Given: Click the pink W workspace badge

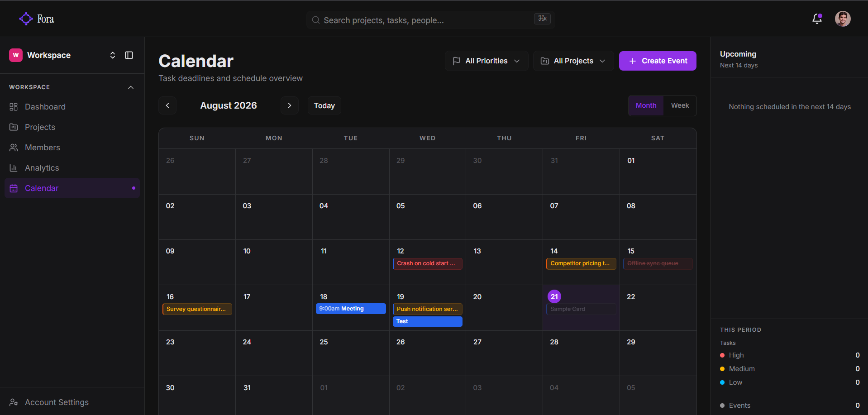Looking at the screenshot, I should (16, 55).
